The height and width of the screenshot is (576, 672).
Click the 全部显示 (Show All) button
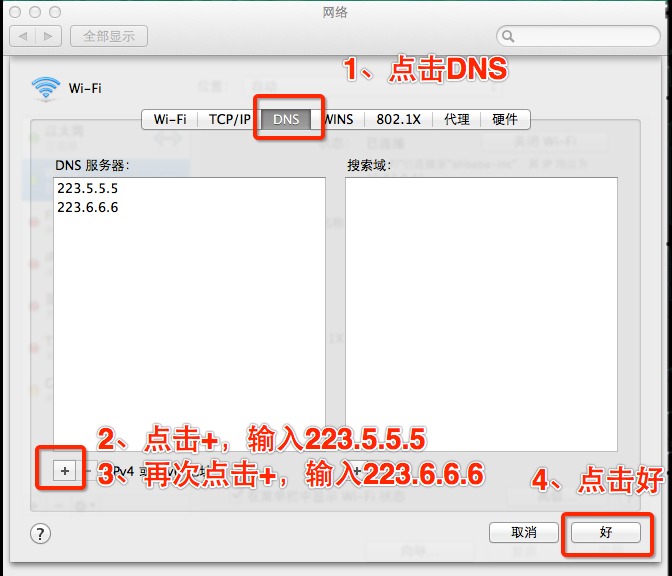point(109,36)
